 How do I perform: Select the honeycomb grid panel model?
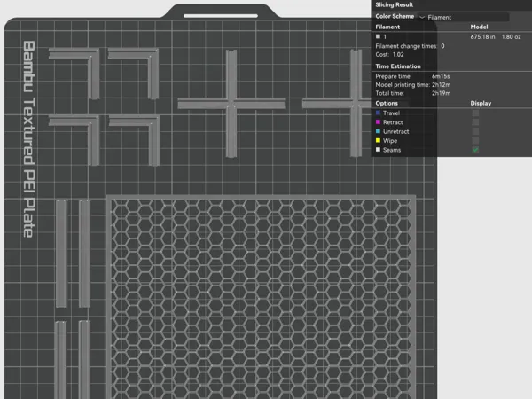(x=261, y=297)
